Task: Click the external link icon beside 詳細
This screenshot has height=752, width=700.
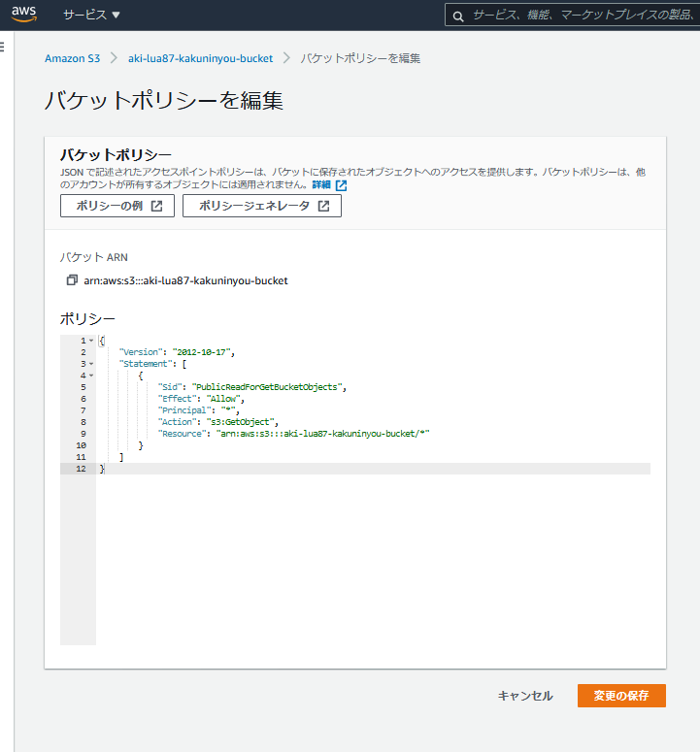Action: tap(341, 185)
